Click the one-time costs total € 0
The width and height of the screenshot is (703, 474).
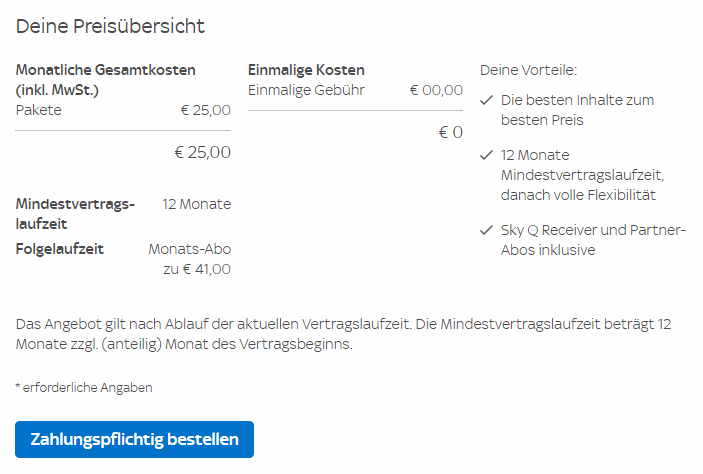[x=451, y=132]
